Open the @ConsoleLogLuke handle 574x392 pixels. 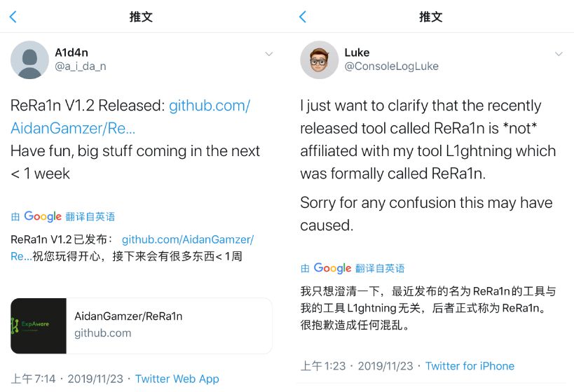tap(391, 66)
